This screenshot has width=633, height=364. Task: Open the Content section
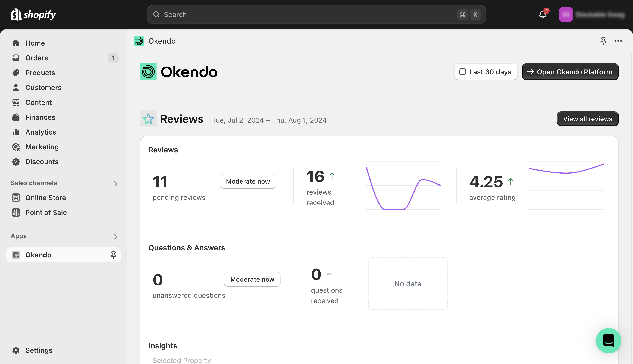click(x=64, y=102)
